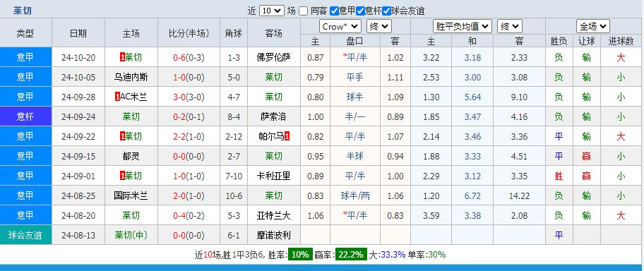Click 萨索洛 away team name
Screen dimensions: 644x271
pyautogui.click(x=273, y=116)
